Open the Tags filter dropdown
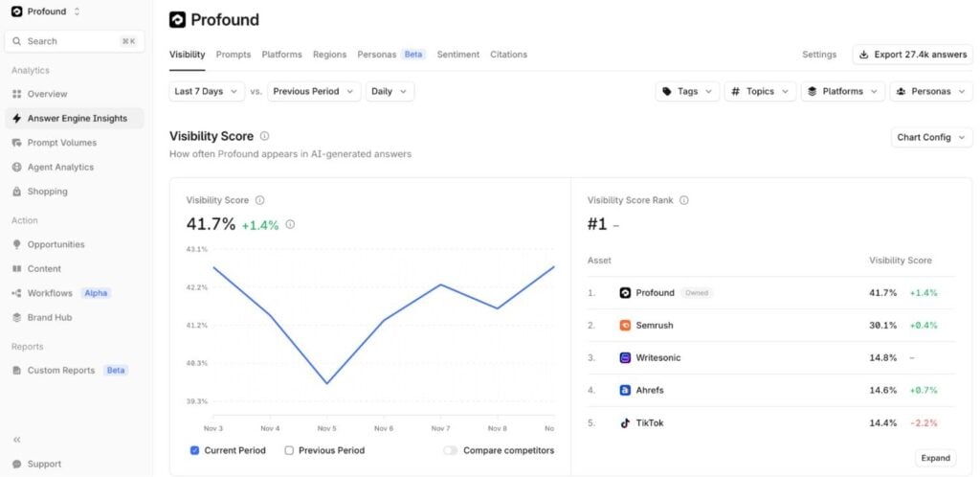This screenshot has height=477, width=980. click(x=687, y=91)
